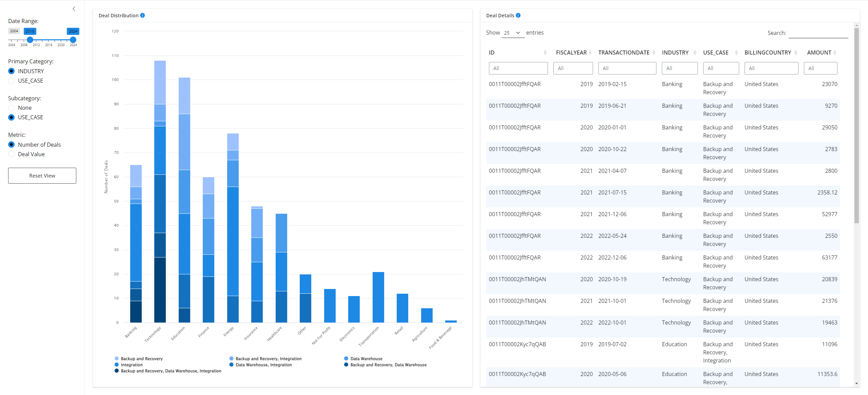This screenshot has height=395, width=868.
Task: Toggle Data Warehouse, Integration legend marker
Action: coord(231,365)
